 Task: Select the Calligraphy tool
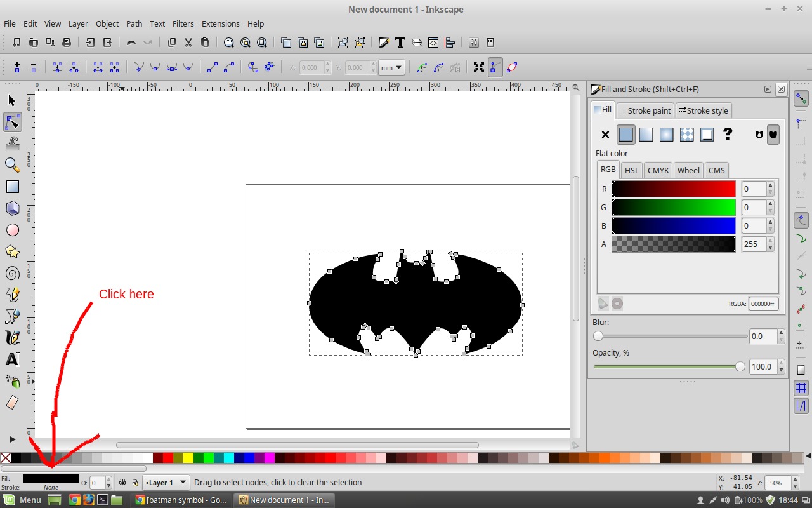(x=12, y=338)
